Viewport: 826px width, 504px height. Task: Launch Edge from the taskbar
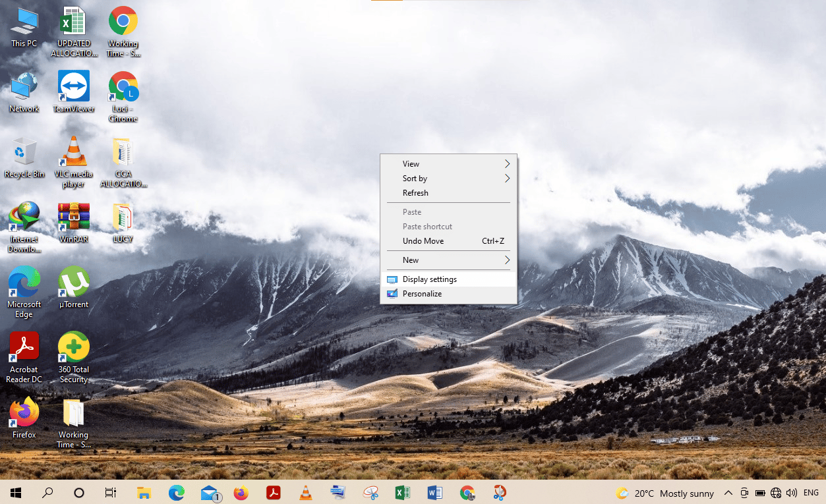[176, 492]
